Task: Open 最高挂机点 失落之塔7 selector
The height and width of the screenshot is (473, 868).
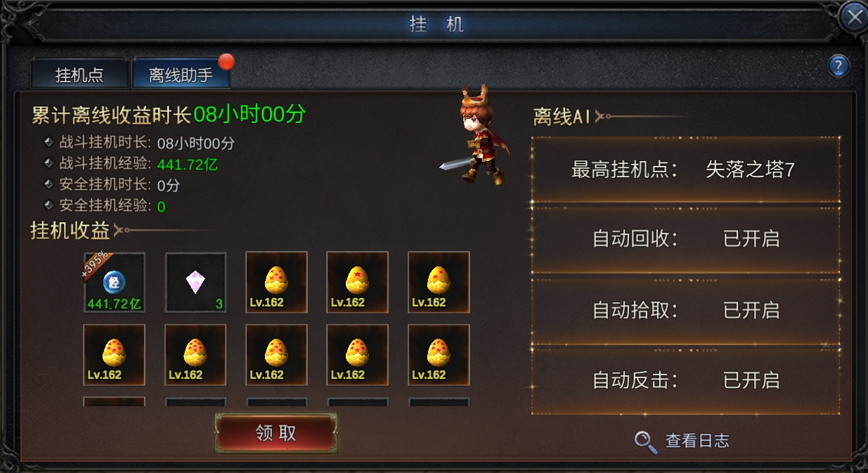Action: (685, 170)
